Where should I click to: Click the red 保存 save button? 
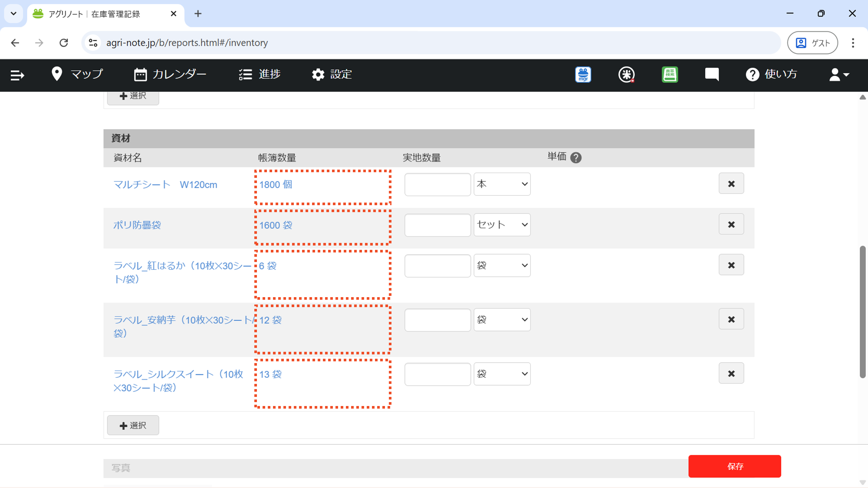point(735,466)
